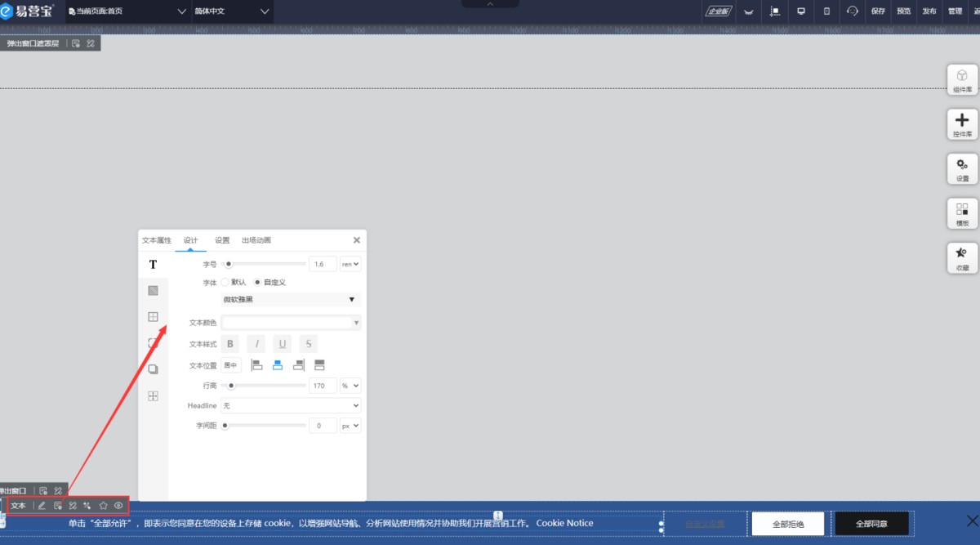Switch to the 出场动画 tab
The width and height of the screenshot is (980, 545).
pos(256,240)
